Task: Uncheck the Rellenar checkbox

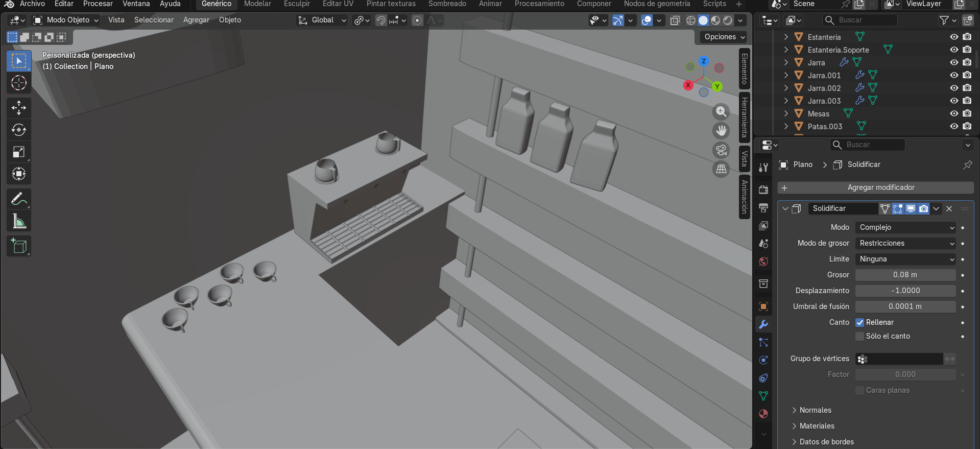Action: coord(860,322)
